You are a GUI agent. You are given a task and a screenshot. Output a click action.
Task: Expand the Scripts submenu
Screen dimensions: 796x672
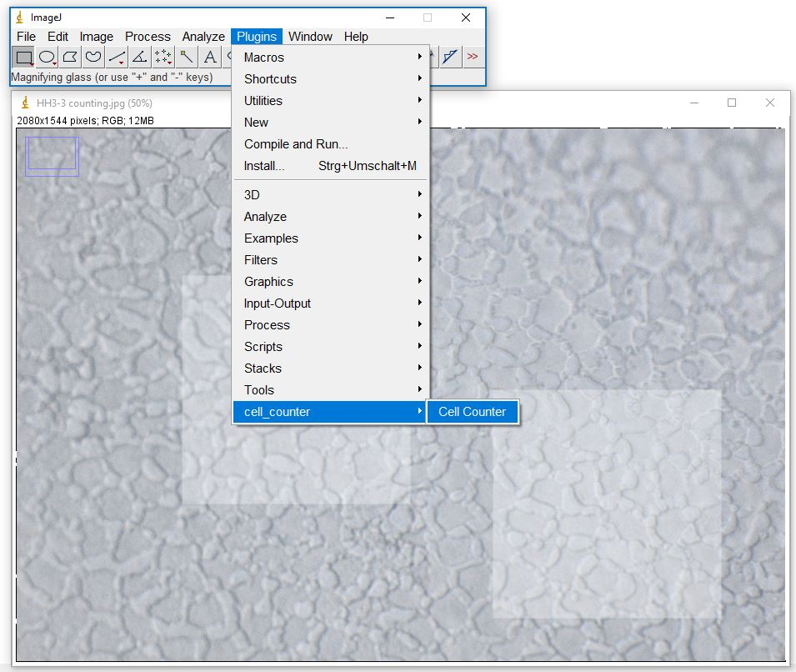(330, 347)
